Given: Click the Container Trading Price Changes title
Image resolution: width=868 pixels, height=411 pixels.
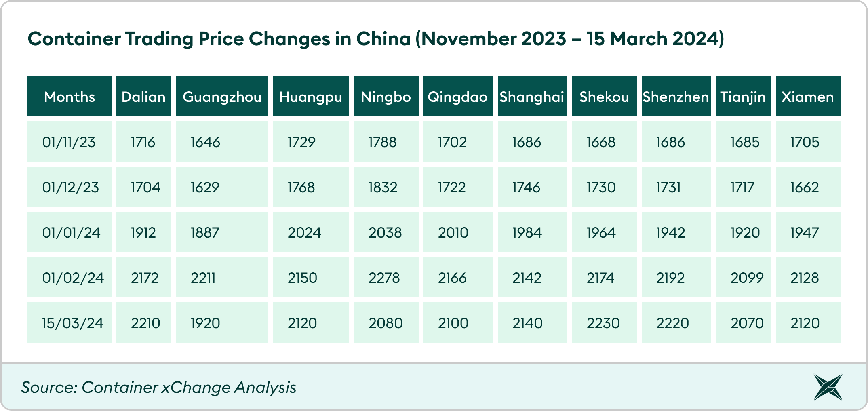Looking at the screenshot, I should tap(376, 39).
